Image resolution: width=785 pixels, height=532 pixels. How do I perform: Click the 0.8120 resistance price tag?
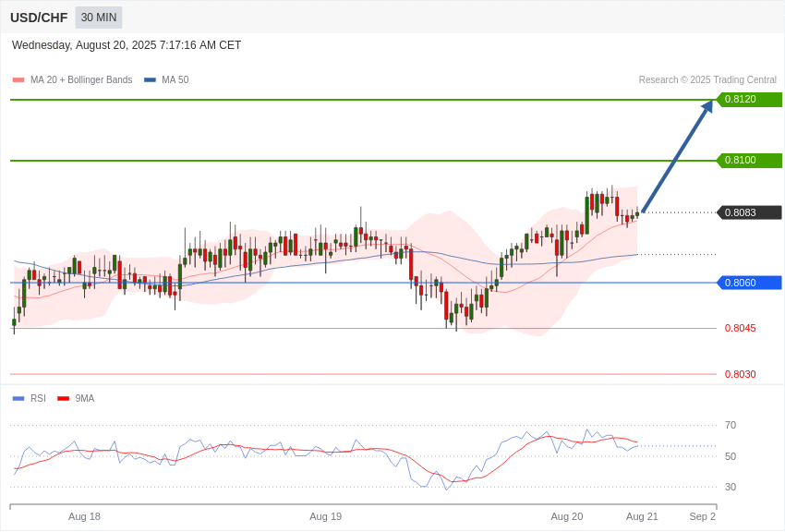[749, 99]
